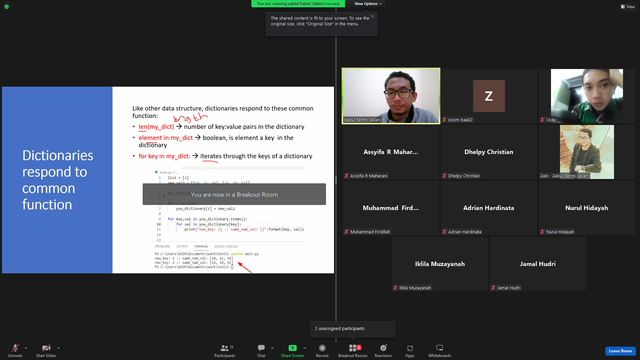Screen dimensions: 640x360
Task: Click the muted mic icon beside Muhammad Firdillah's name
Action: coord(347,232)
